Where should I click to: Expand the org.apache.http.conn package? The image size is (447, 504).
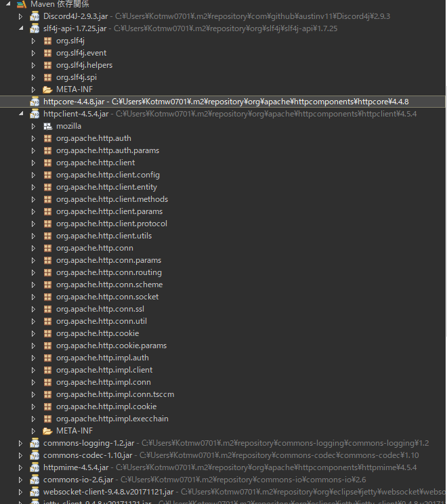tap(33, 249)
